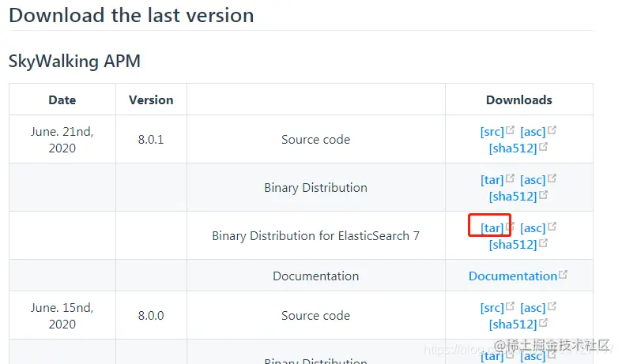Select the June. 15nd, 2020 date cell
This screenshot has width=622, height=364.
coord(62,316)
